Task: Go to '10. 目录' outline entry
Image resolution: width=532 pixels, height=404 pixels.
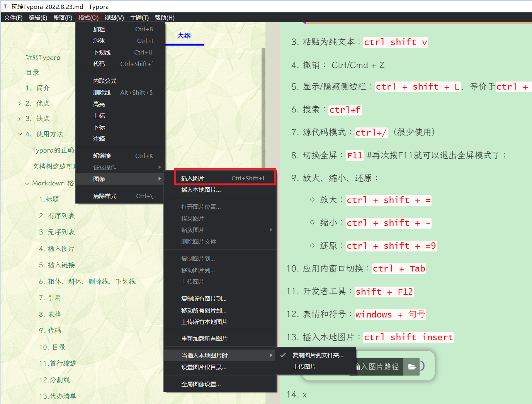Action: pyautogui.click(x=52, y=347)
